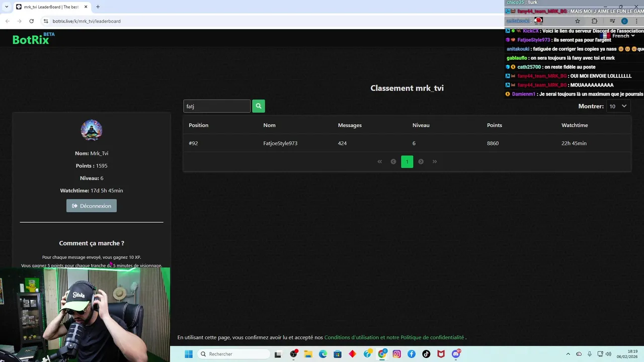Click the Comment ça marche ? heading
Screen dimensions: 644x362
point(92,243)
